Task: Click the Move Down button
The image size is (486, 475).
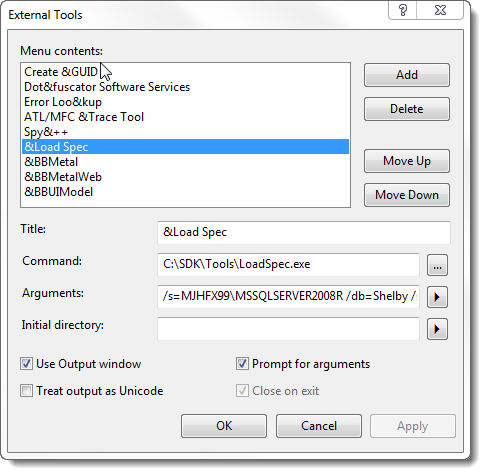Action: click(407, 195)
